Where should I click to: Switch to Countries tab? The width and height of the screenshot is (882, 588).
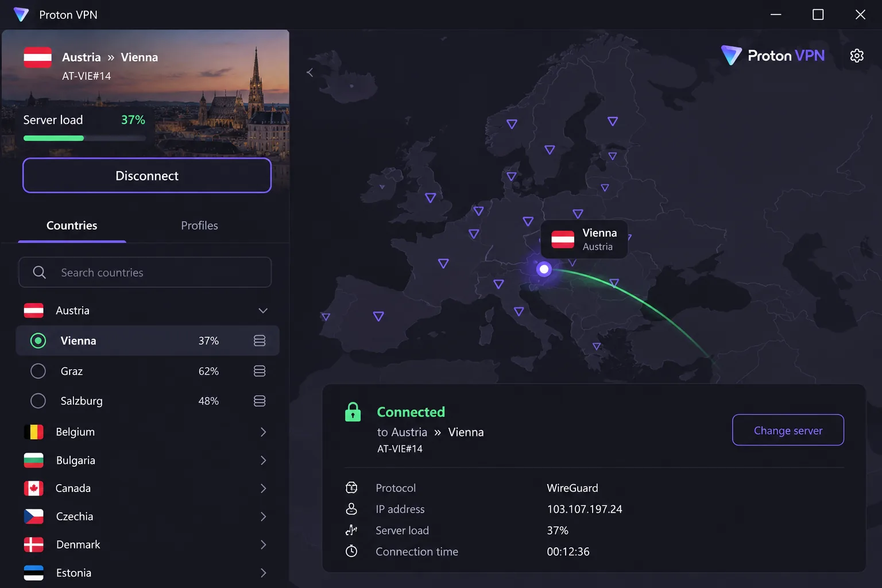tap(72, 226)
